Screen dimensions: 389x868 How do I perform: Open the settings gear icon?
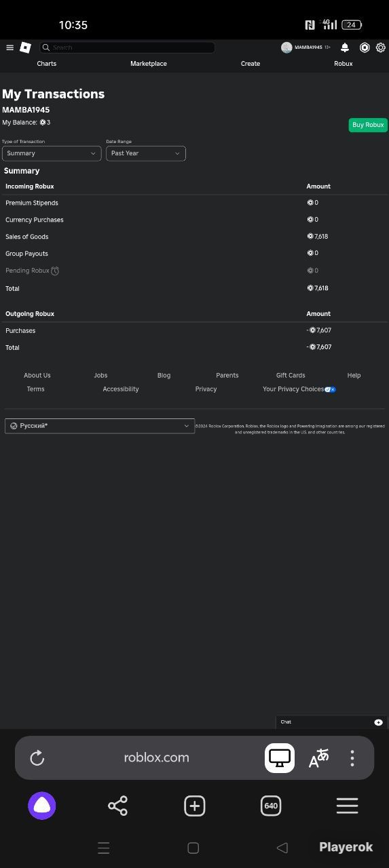coord(381,47)
